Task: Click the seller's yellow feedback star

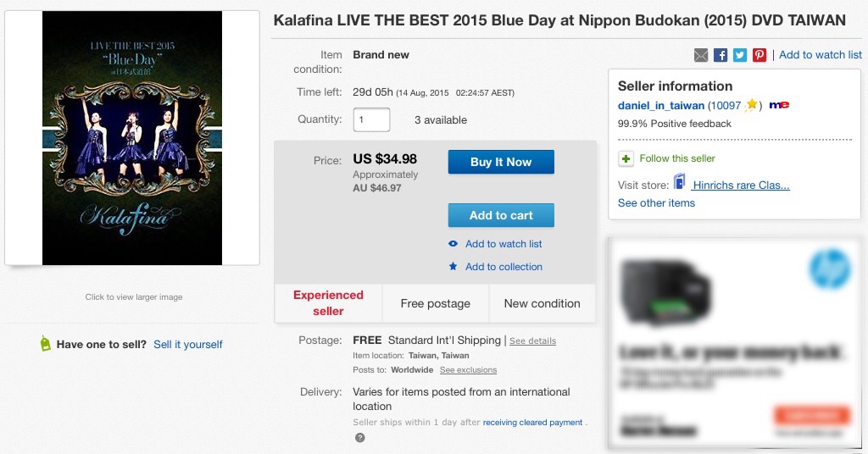Action: [751, 105]
